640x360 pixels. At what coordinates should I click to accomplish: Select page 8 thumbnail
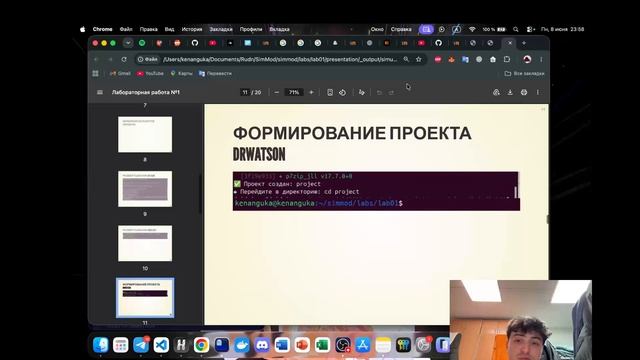pyautogui.click(x=145, y=134)
